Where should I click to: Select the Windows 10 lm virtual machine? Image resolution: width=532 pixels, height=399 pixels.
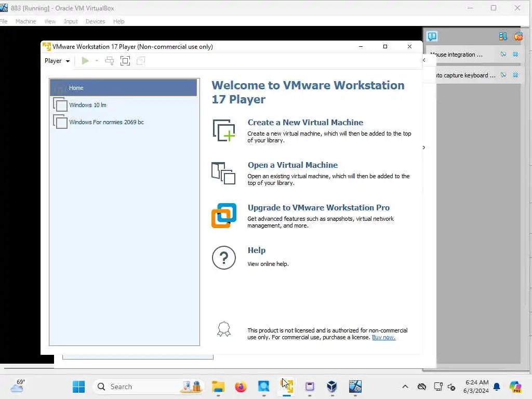124,105
